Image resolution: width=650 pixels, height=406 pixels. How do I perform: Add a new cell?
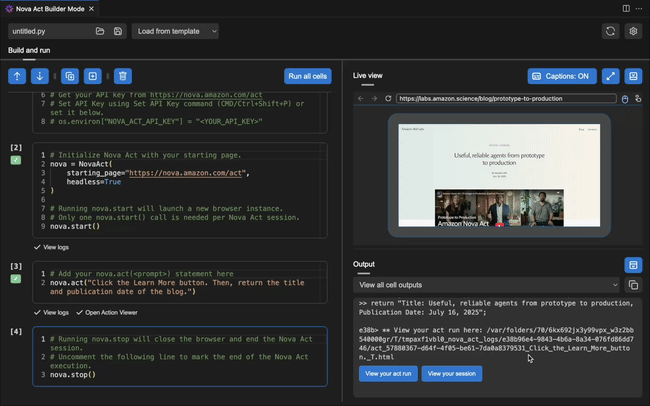pos(93,76)
